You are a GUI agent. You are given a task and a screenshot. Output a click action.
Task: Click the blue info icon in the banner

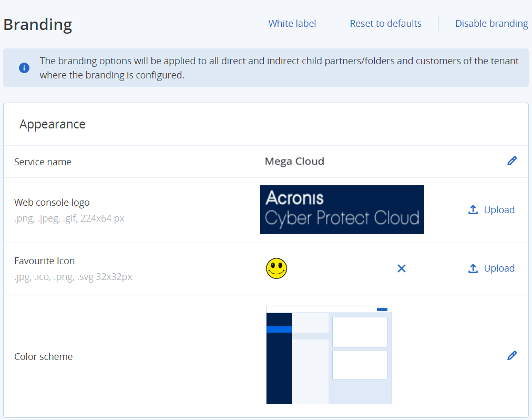(x=24, y=68)
